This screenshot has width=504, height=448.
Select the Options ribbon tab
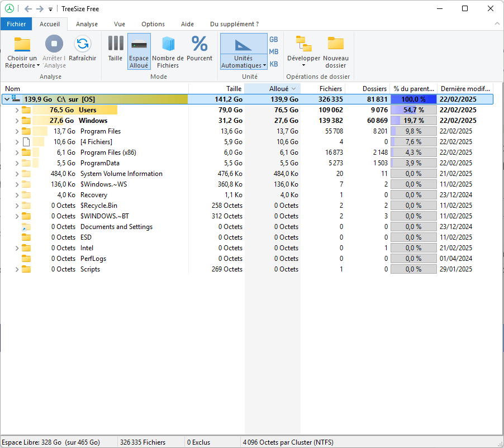(153, 24)
